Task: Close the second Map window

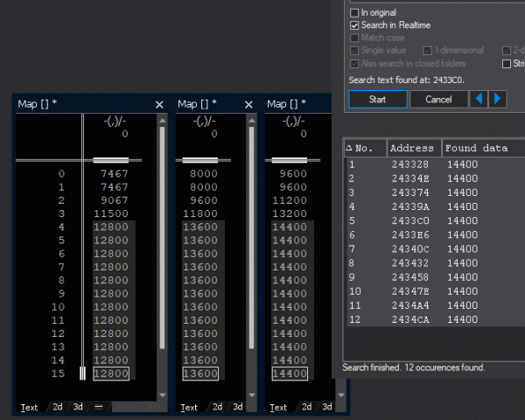Action: click(x=248, y=105)
